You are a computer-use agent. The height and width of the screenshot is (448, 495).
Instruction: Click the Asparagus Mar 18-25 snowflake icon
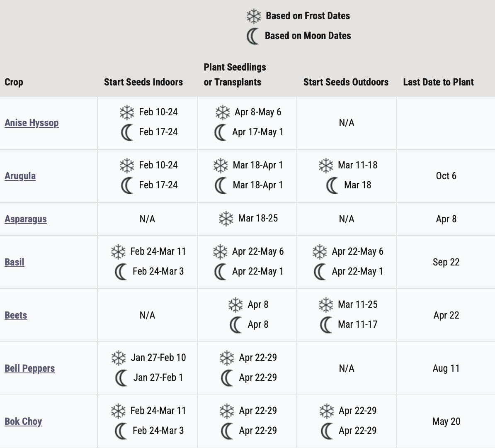(x=226, y=219)
